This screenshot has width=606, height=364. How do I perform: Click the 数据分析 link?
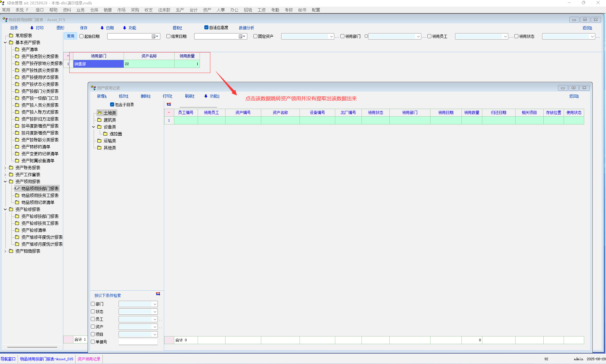point(246,28)
